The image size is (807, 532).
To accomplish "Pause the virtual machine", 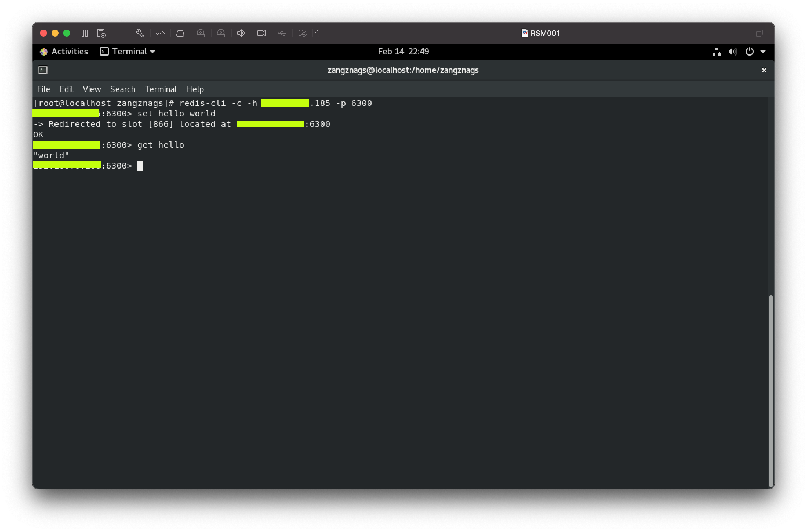I will click(x=85, y=33).
